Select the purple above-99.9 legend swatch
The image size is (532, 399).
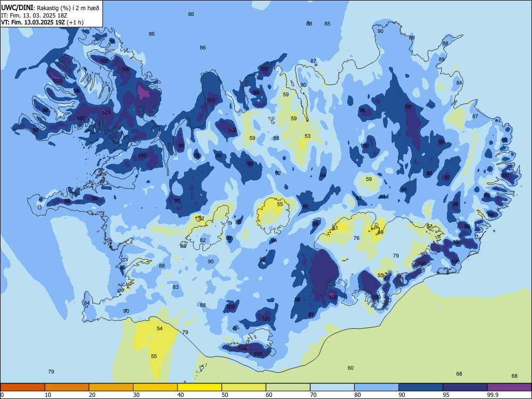(509, 387)
